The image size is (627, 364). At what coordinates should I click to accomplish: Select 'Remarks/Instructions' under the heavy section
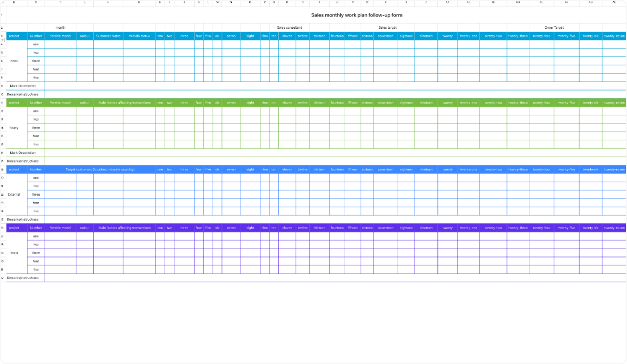(23, 161)
